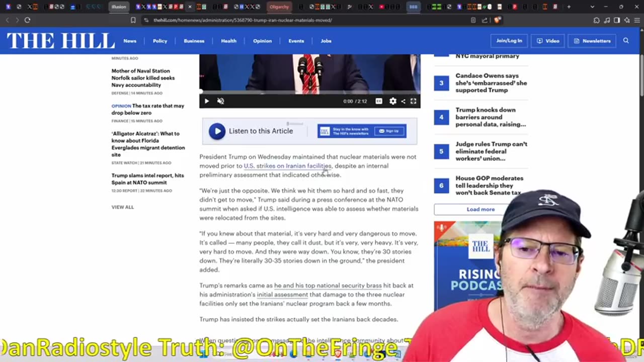644x362 pixels.
Task: Open The tax rate below zero opinion
Action: [x=148, y=109]
